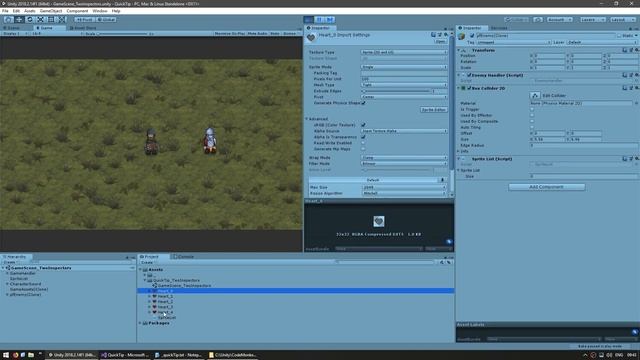Open the Transform component gear menu
Screen dimensions: 640x360
tap(637, 50)
